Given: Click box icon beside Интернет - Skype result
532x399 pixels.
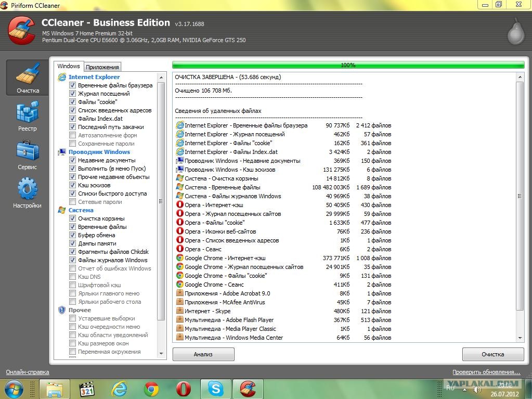Looking at the screenshot, I should [180, 311].
